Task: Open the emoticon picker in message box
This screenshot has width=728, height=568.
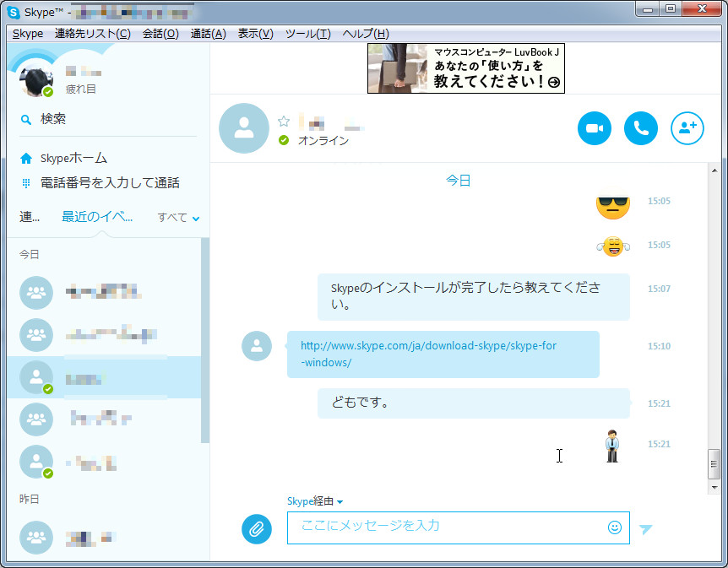Action: point(616,527)
